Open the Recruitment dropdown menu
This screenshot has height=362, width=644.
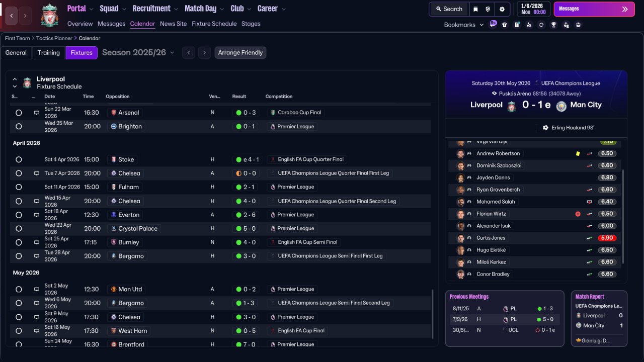(x=155, y=9)
